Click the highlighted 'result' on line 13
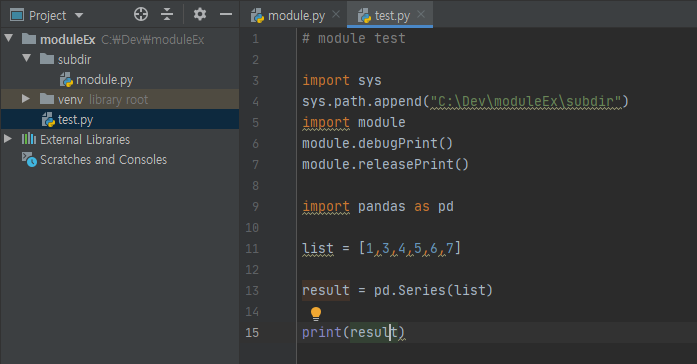The width and height of the screenshot is (697, 364). coord(326,291)
